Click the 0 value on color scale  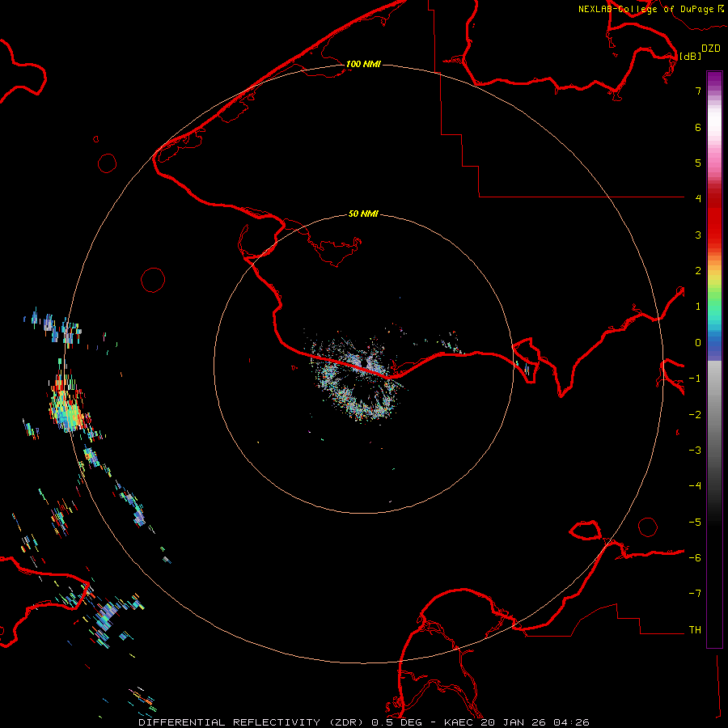[x=698, y=343]
